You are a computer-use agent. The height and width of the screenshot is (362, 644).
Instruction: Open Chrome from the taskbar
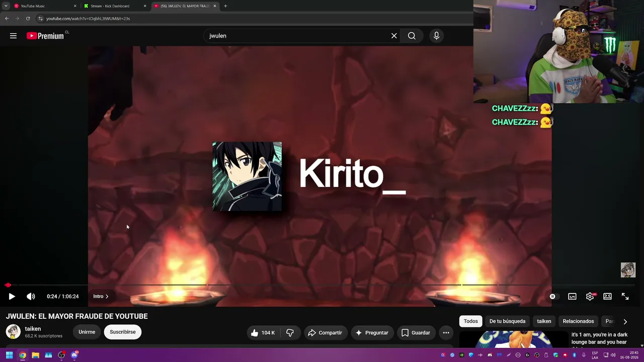(23, 355)
